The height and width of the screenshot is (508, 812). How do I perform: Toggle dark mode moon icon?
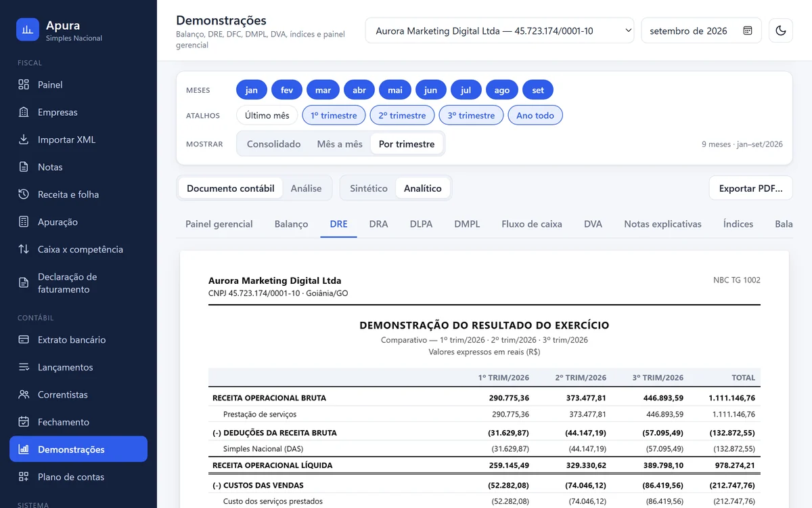781,30
